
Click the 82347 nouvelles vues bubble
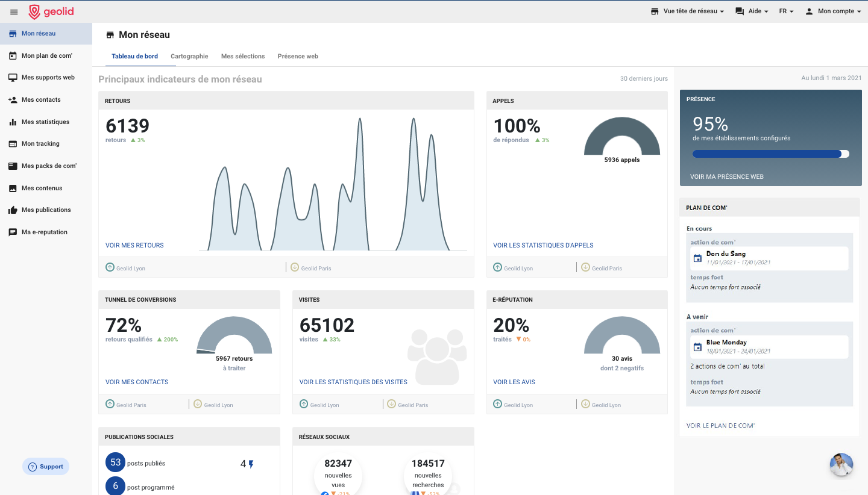[338, 474]
